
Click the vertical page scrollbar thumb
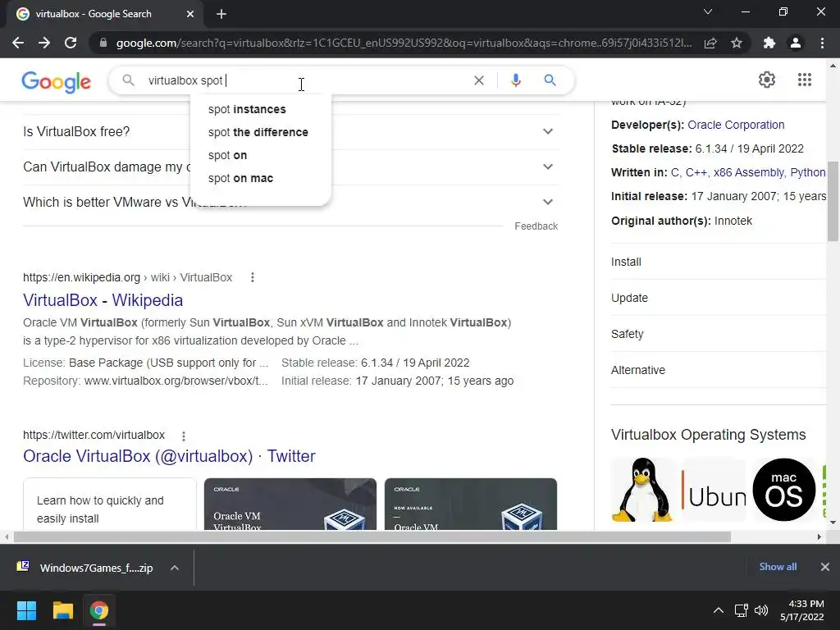833,201
